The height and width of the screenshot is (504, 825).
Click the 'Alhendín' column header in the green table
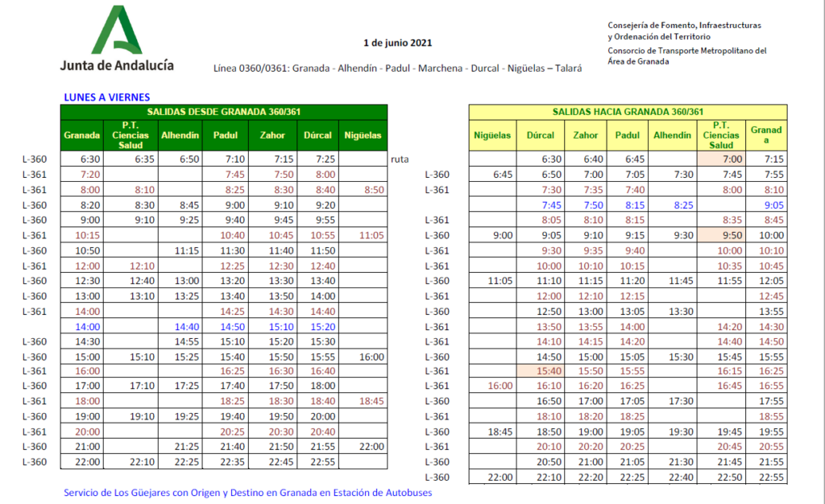[180, 135]
